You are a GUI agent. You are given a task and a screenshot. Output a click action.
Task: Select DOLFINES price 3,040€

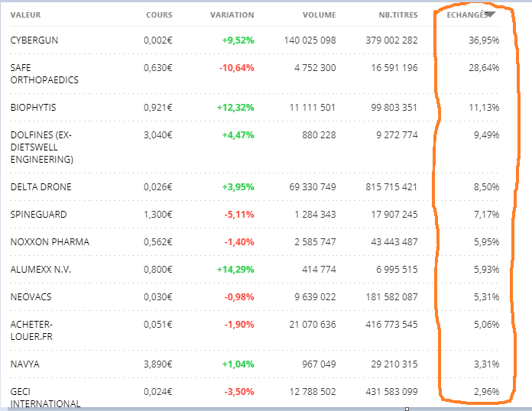[x=158, y=135]
